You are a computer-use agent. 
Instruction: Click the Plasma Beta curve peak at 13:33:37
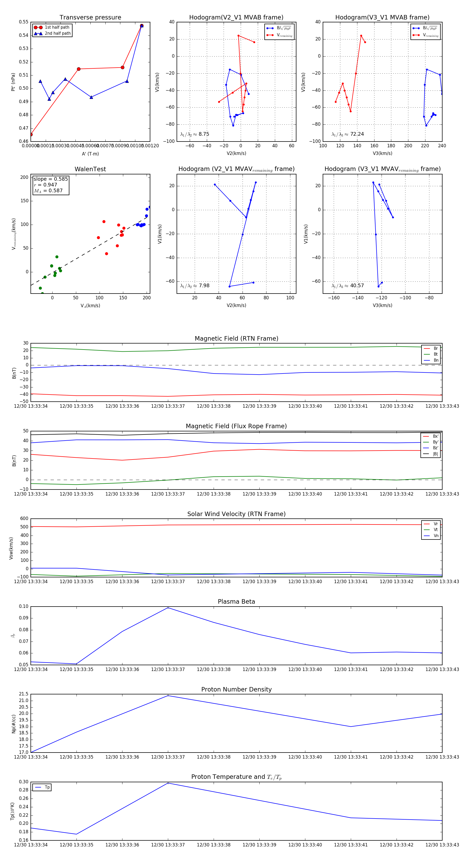point(168,608)
